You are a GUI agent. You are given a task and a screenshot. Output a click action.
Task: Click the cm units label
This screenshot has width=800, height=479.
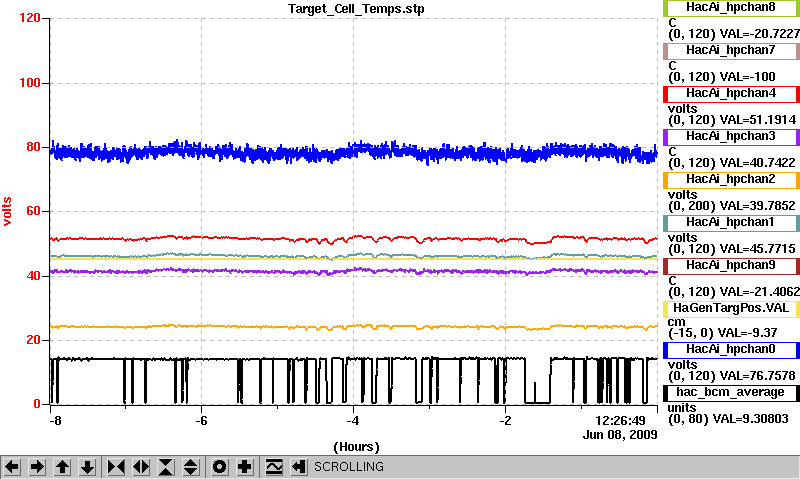(677, 322)
